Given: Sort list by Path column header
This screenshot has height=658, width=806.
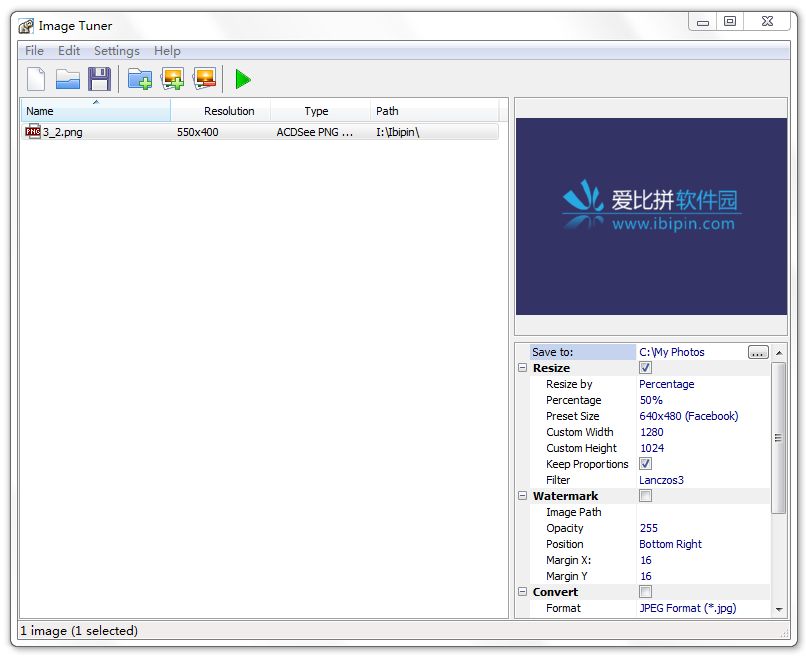Looking at the screenshot, I should 434,111.
